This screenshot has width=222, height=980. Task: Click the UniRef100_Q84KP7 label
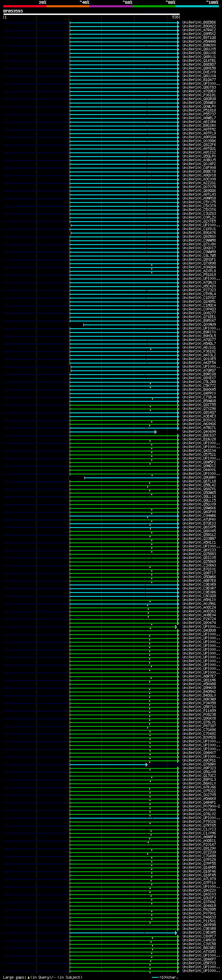pyautogui.click(x=199, y=959)
